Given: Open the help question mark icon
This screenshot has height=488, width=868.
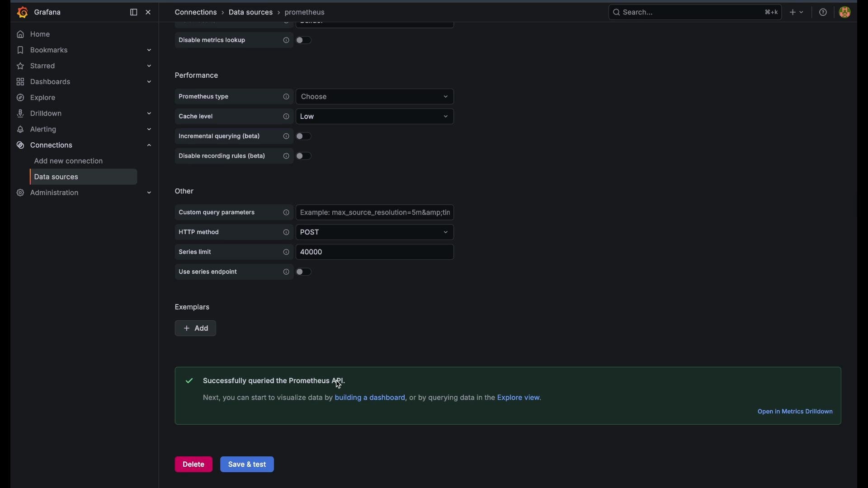Looking at the screenshot, I should coord(823,13).
